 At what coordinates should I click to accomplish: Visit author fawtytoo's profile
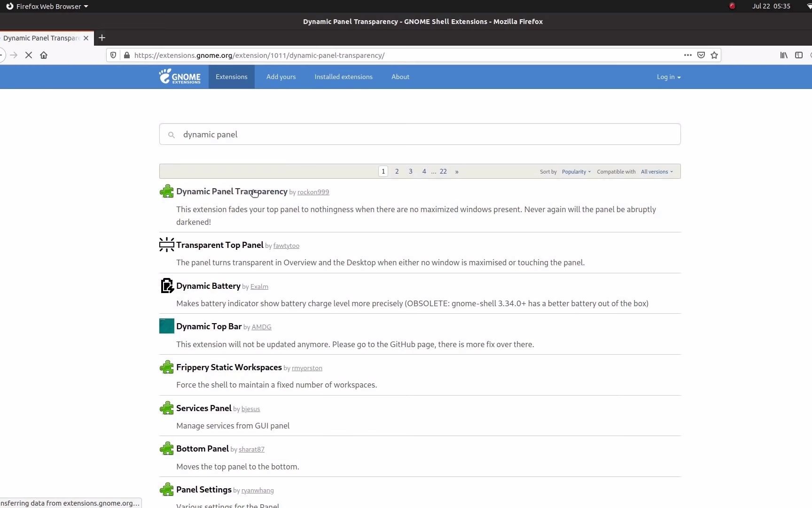pos(286,246)
